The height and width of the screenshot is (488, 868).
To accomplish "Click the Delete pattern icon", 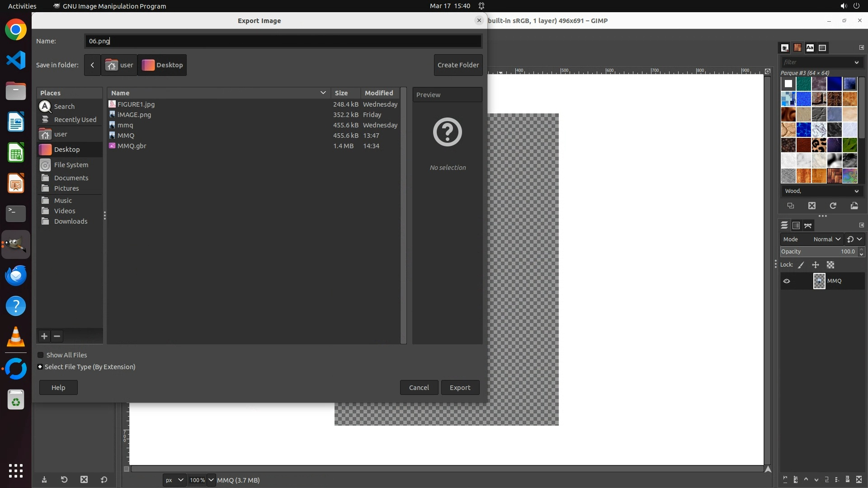I will point(812,206).
